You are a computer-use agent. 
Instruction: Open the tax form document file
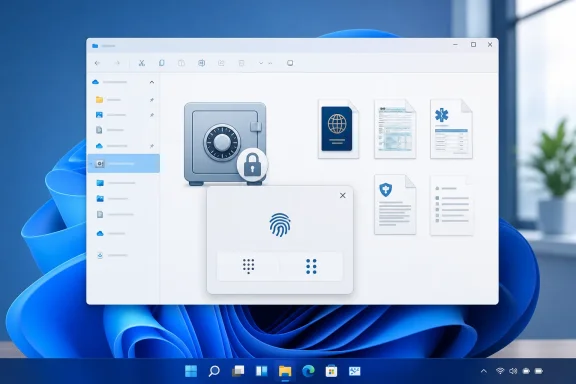395,129
